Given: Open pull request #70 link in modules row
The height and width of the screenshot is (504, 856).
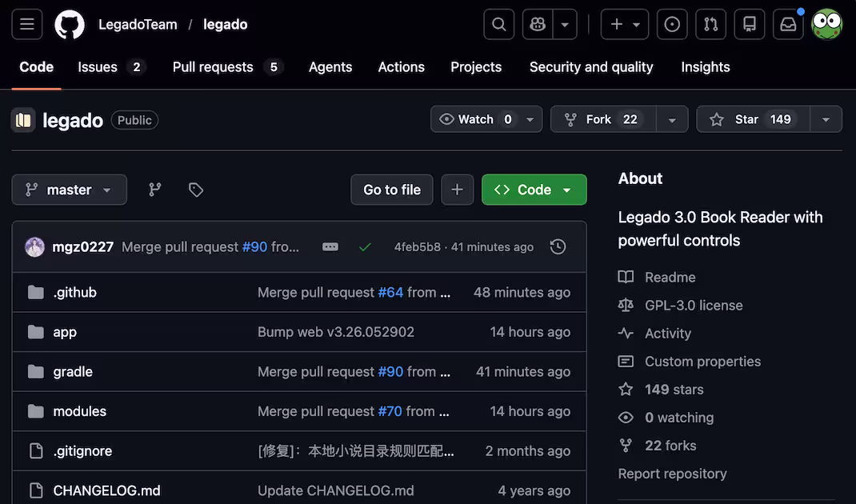Looking at the screenshot, I should 390,411.
